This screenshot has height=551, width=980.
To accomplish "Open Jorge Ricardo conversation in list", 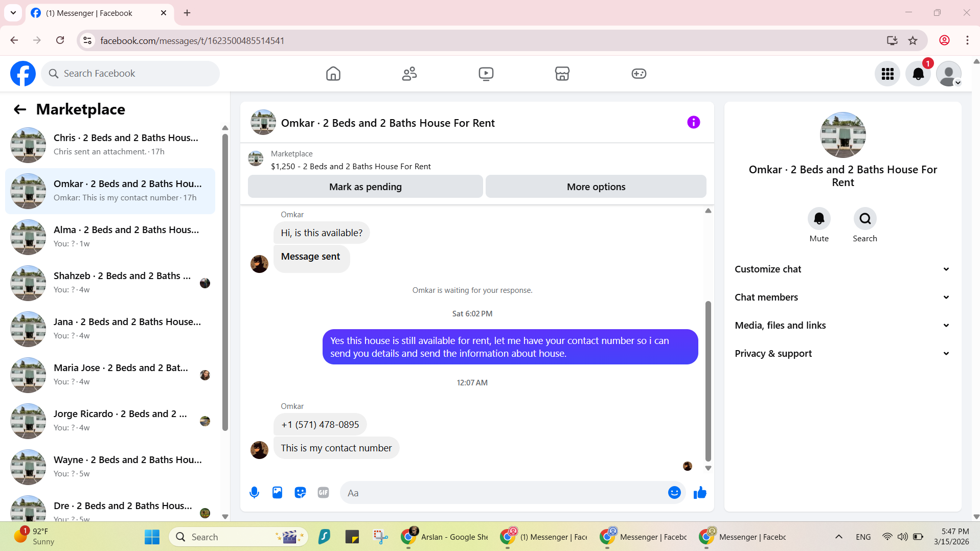I will pyautogui.click(x=110, y=421).
